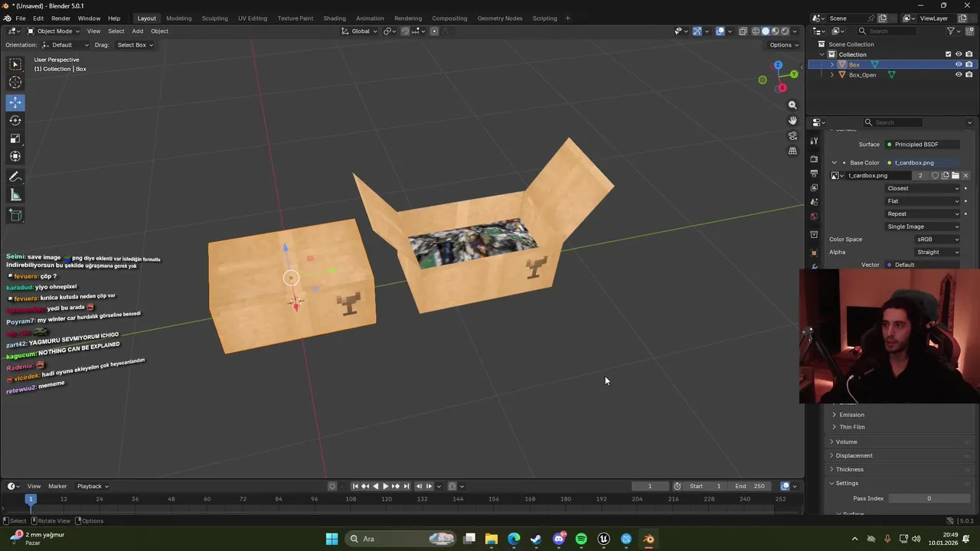Image resolution: width=980 pixels, height=551 pixels.
Task: Toggle fake user shield for t_cardbox.png
Action: [935, 175]
